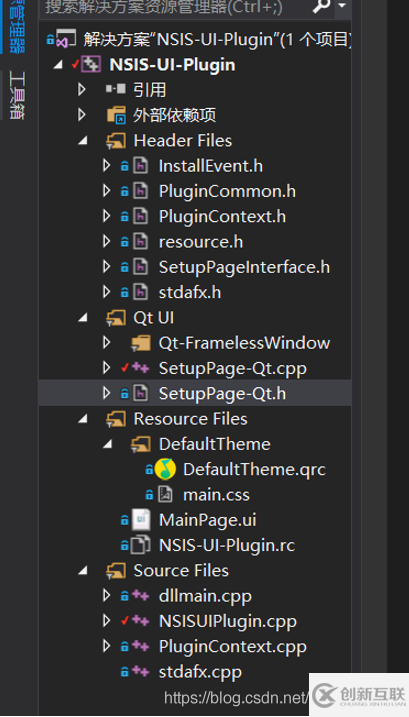Click the NSIS-UI-Plugin project icon
This screenshot has width=409, height=717.
click(91, 65)
